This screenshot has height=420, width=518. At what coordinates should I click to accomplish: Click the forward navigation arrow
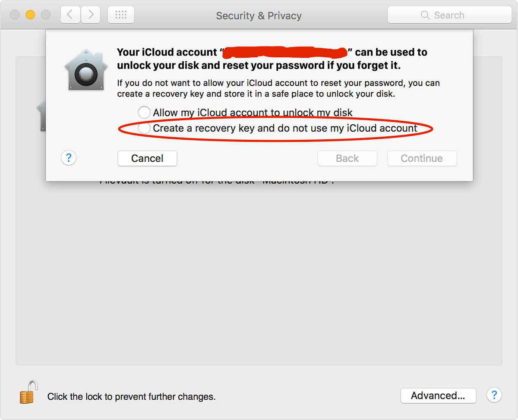(x=90, y=14)
